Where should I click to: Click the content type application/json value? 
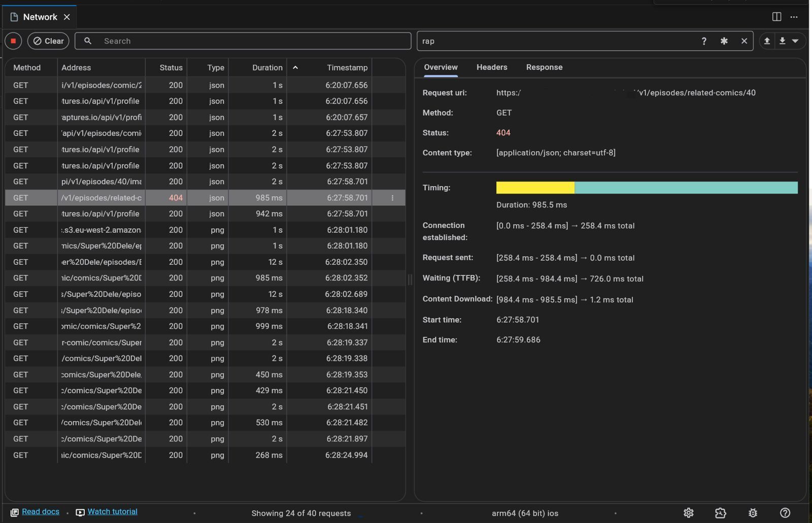point(556,153)
